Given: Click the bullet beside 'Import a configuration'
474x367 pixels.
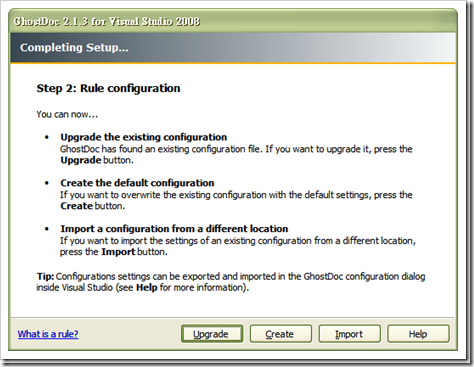Looking at the screenshot, I should click(47, 229).
